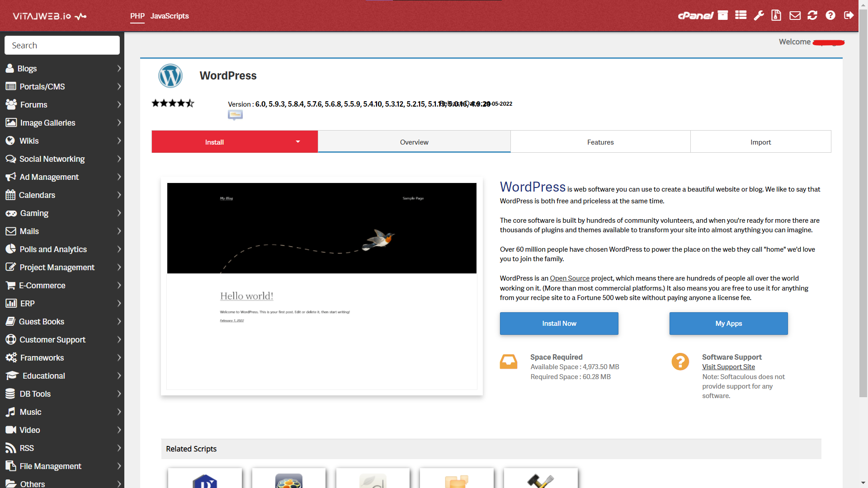Viewport: 868px width, 488px height.
Task: Click the star rating for WordPress
Action: point(173,103)
